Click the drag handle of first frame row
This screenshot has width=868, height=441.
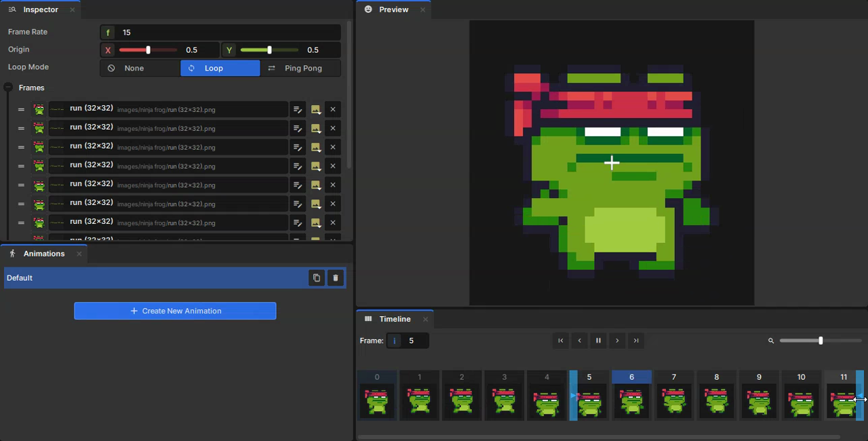point(21,109)
